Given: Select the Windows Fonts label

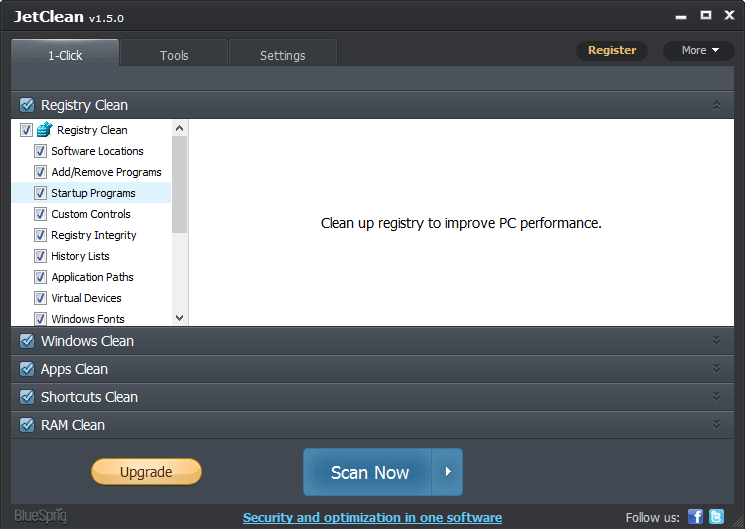Looking at the screenshot, I should coord(88,318).
